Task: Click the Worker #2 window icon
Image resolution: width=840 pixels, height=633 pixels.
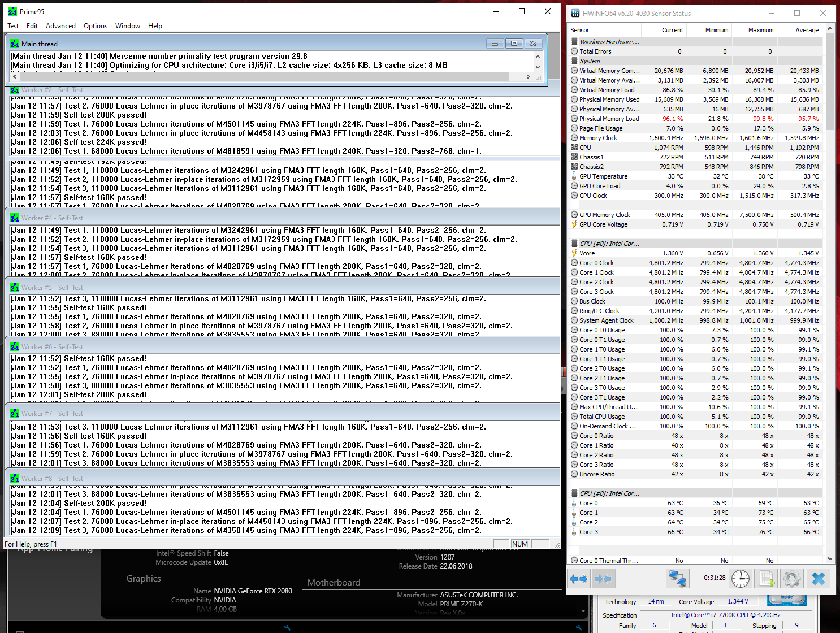Action: pos(15,90)
